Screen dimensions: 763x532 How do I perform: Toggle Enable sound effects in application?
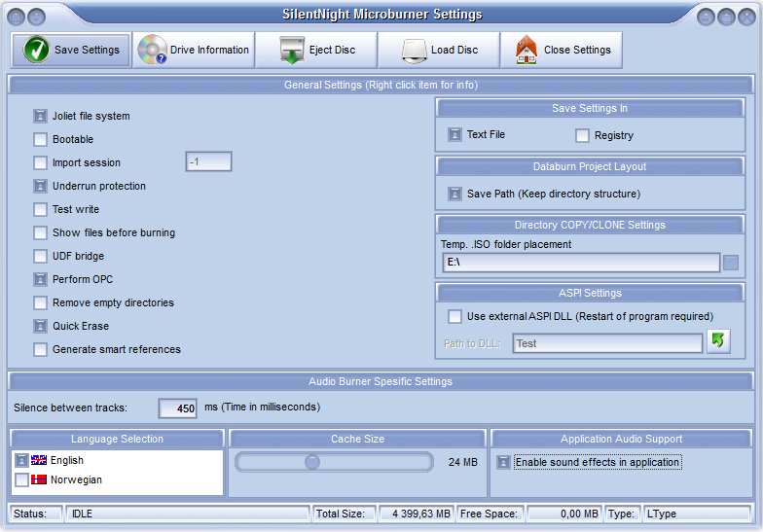pos(504,463)
